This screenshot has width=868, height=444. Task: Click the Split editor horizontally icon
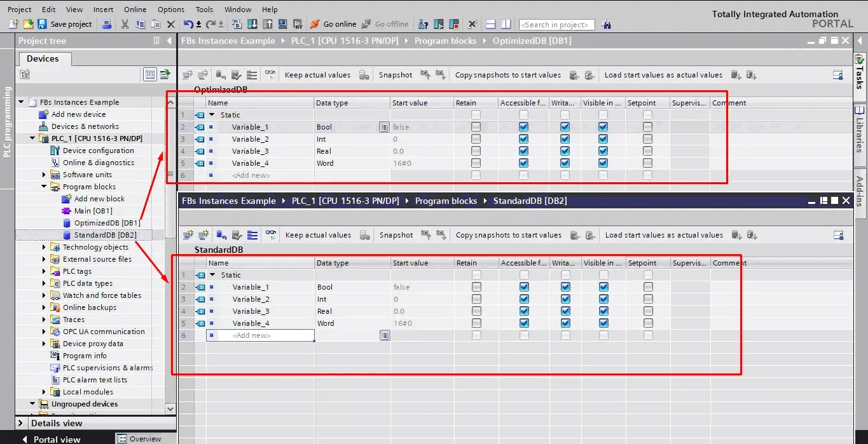pos(490,24)
